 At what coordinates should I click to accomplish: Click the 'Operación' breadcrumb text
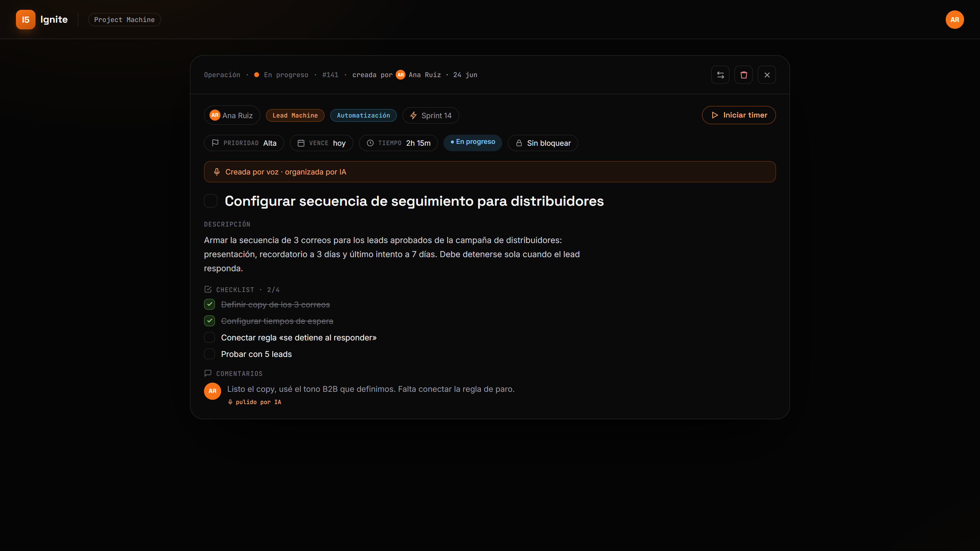[222, 75]
